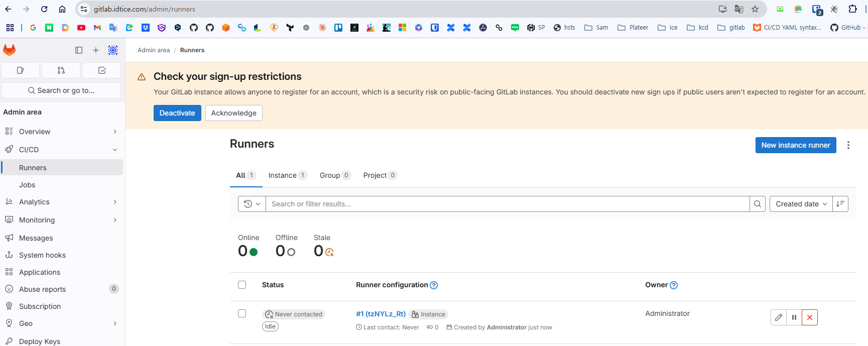Click the create new plus icon
Viewport: 868px width, 346px height.
coord(96,50)
